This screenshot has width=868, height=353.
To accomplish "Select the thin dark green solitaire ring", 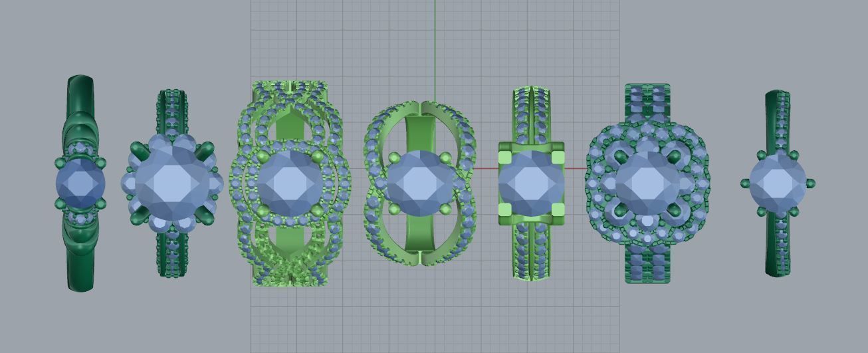I will click(778, 183).
